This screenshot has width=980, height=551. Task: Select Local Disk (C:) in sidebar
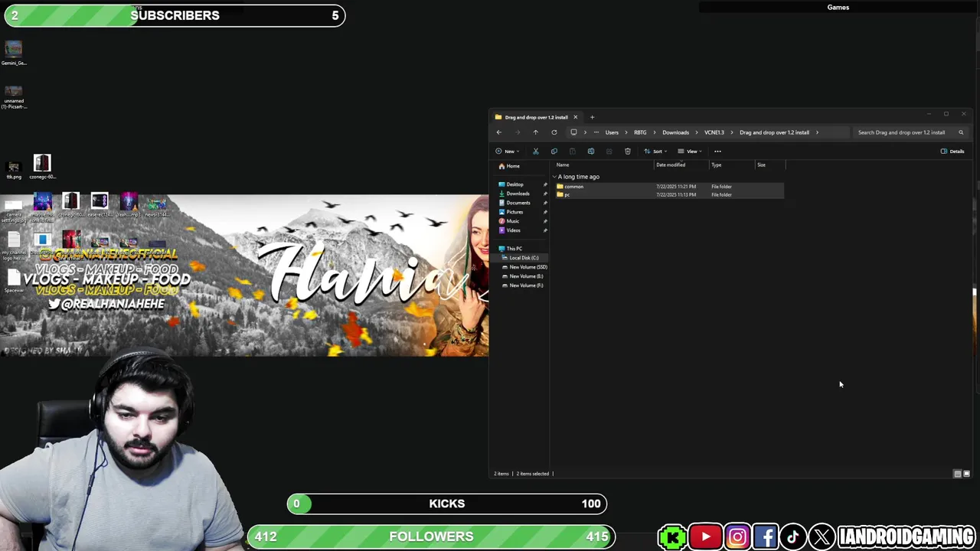click(521, 258)
